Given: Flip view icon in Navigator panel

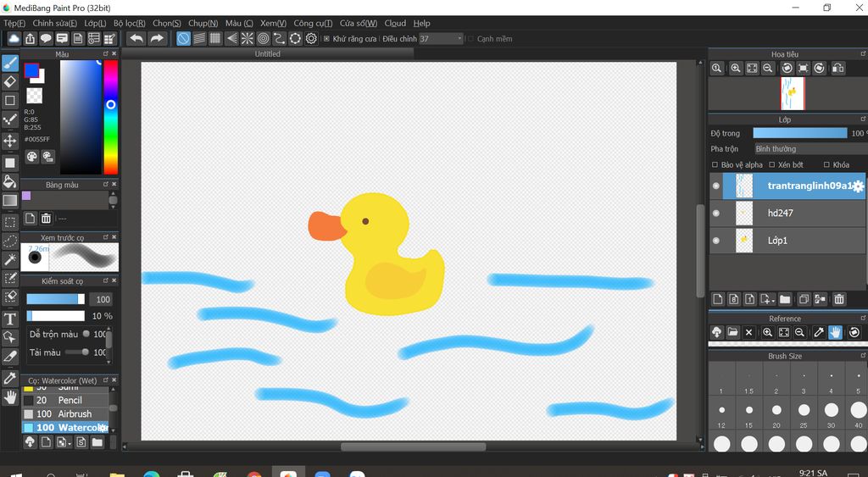Looking at the screenshot, I should tap(838, 68).
